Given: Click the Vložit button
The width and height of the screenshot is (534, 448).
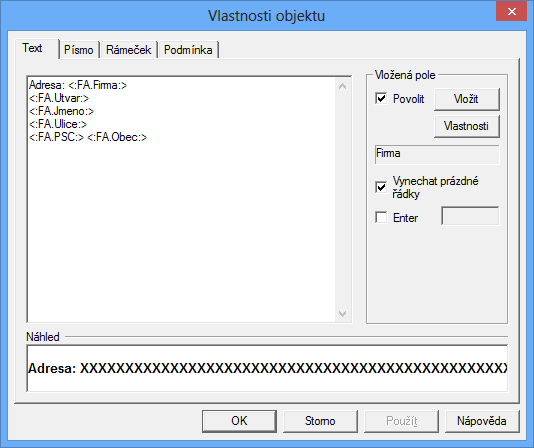Looking at the screenshot, I should [467, 99].
